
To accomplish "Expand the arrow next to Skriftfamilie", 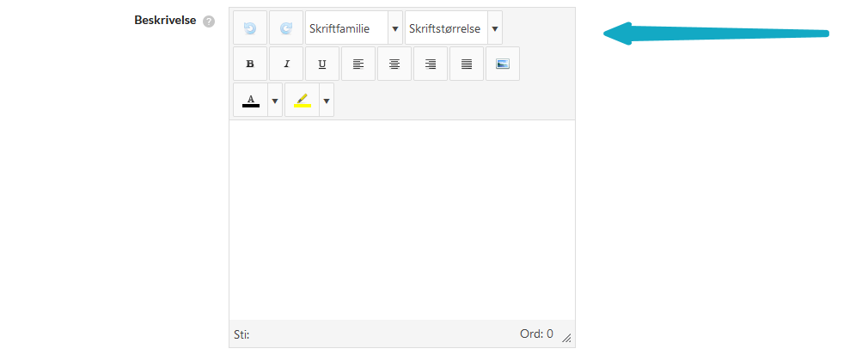I will pos(395,28).
